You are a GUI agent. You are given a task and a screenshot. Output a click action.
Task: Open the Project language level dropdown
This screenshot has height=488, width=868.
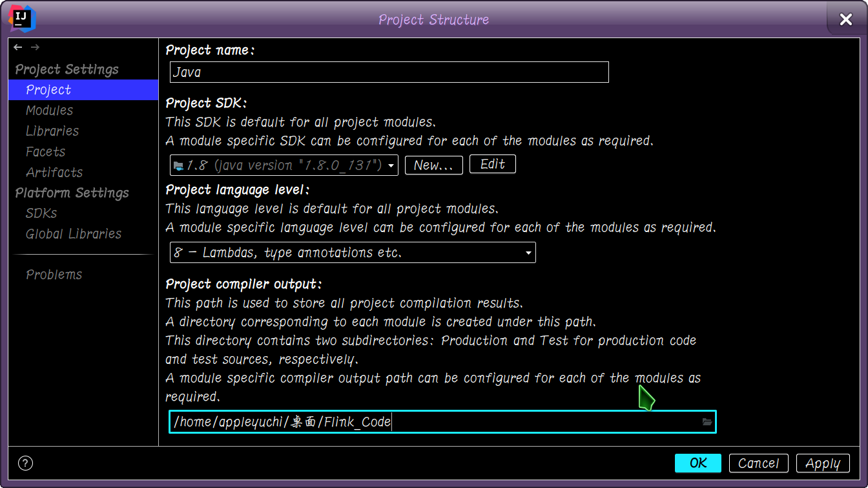point(353,252)
